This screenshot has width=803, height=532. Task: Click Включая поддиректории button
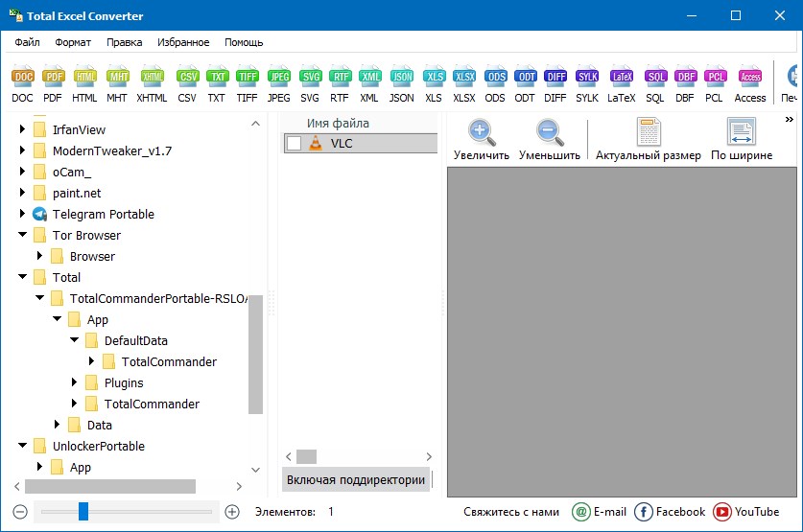[x=356, y=480]
